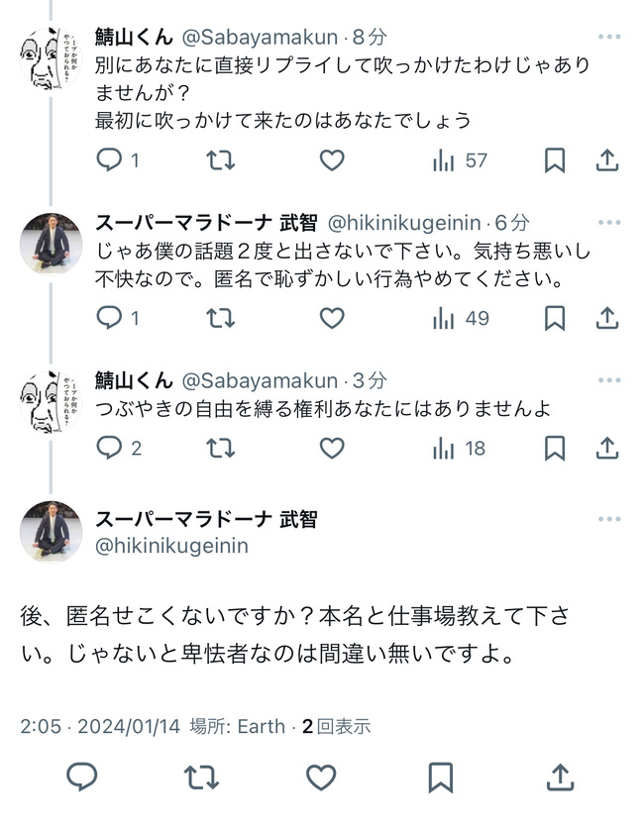Open more options menu of main tweet
Viewport: 644px width, 832px height.
609,519
